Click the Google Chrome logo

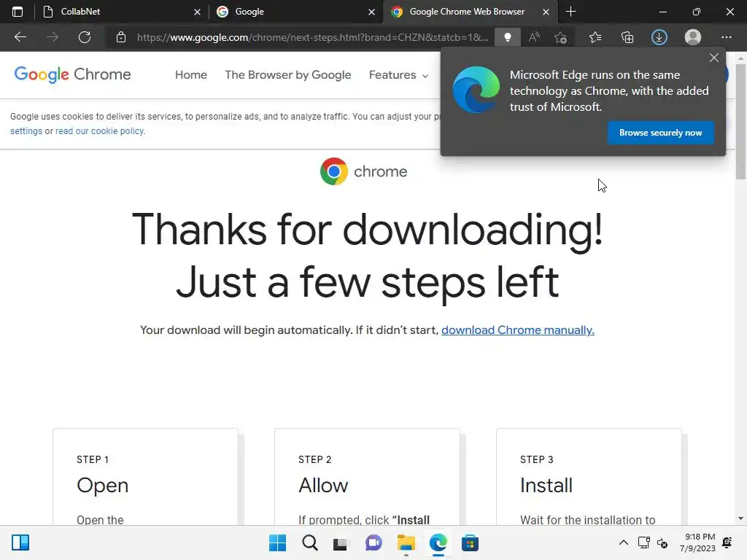tap(72, 74)
